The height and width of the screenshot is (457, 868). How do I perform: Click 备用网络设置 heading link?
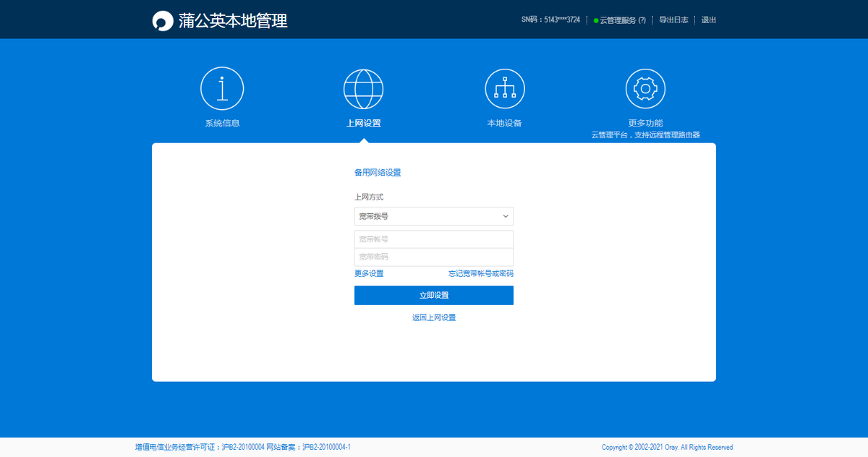coord(378,173)
